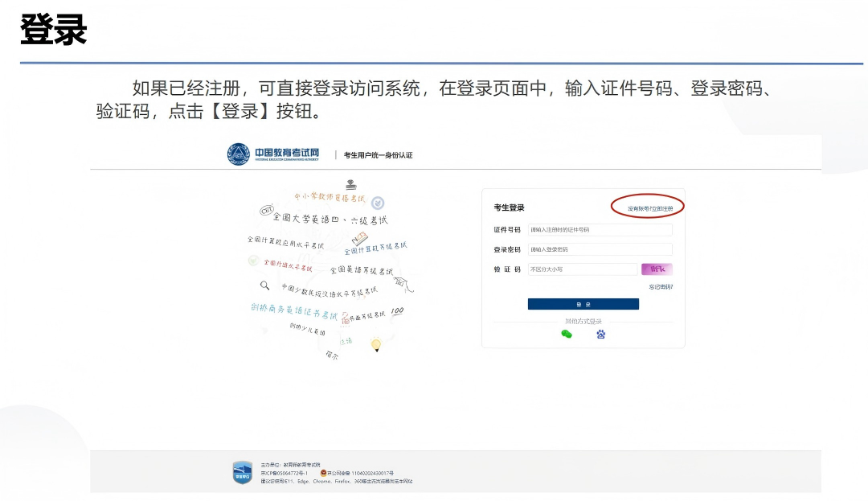Focus the 证件号码 input field

tap(600, 230)
